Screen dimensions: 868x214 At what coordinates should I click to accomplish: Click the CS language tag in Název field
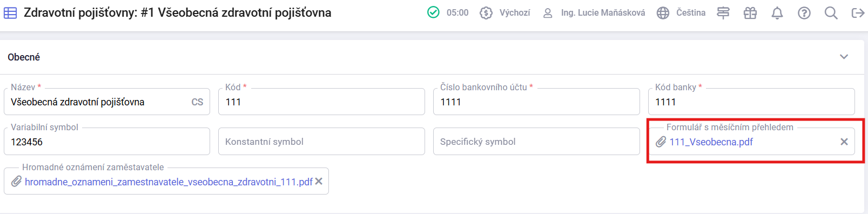[197, 102]
